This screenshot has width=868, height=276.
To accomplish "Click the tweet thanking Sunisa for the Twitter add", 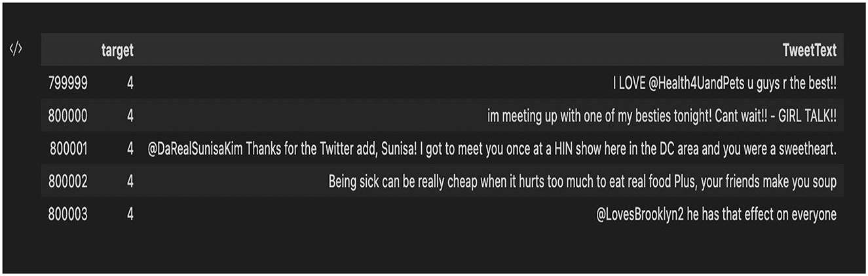I will point(493,149).
